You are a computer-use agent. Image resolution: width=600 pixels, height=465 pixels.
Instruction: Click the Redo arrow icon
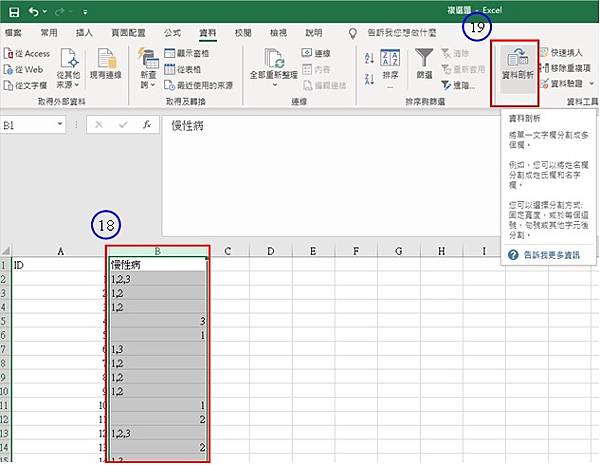tap(60, 12)
